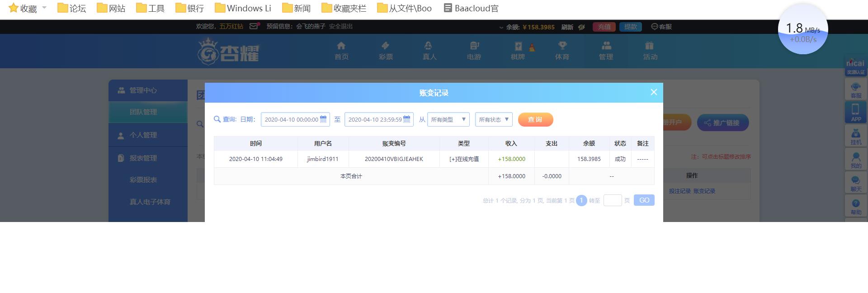
Task: Open the 论坛 bookmarks folder
Action: (71, 8)
